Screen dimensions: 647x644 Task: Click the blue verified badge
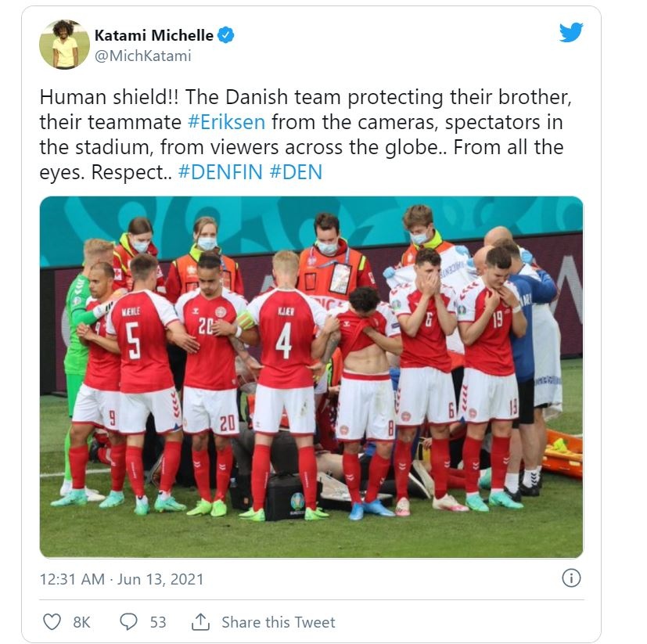click(x=226, y=35)
